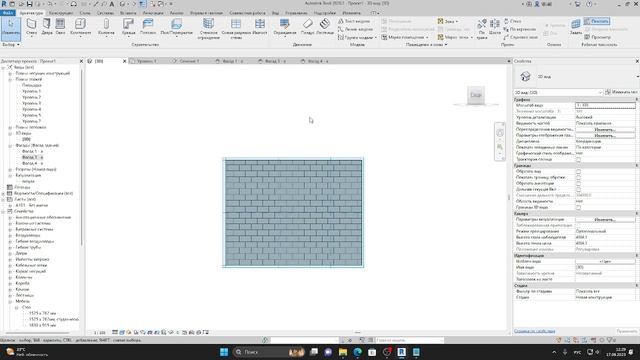Screen dimensions: 640x360
Task: Select the Railing (Ограждение) tool
Action: click(x=284, y=27)
